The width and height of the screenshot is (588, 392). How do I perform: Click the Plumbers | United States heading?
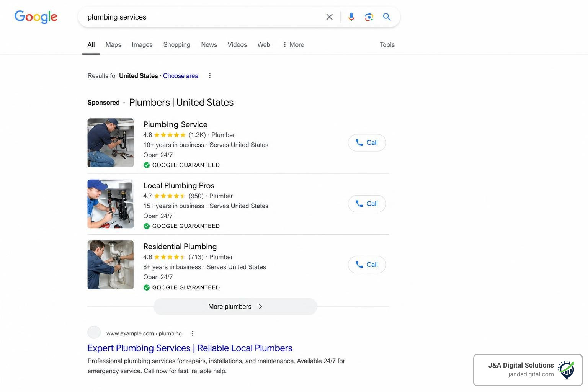pyautogui.click(x=181, y=103)
